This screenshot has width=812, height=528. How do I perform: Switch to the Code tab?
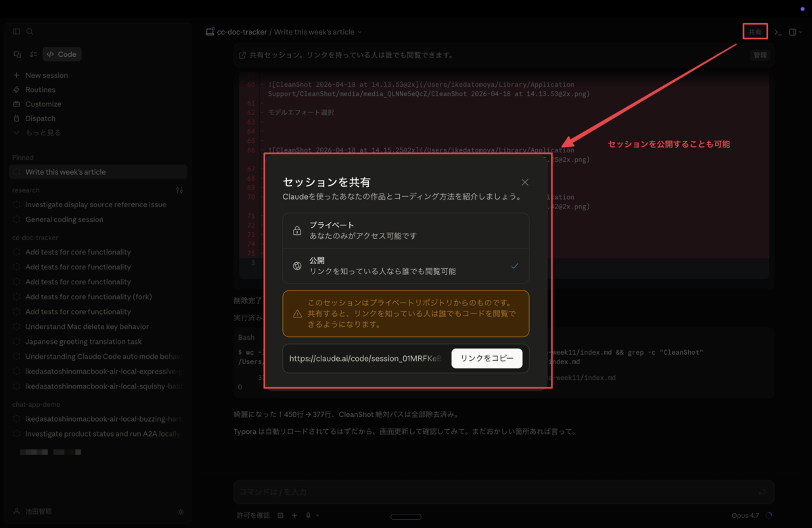[x=62, y=54]
